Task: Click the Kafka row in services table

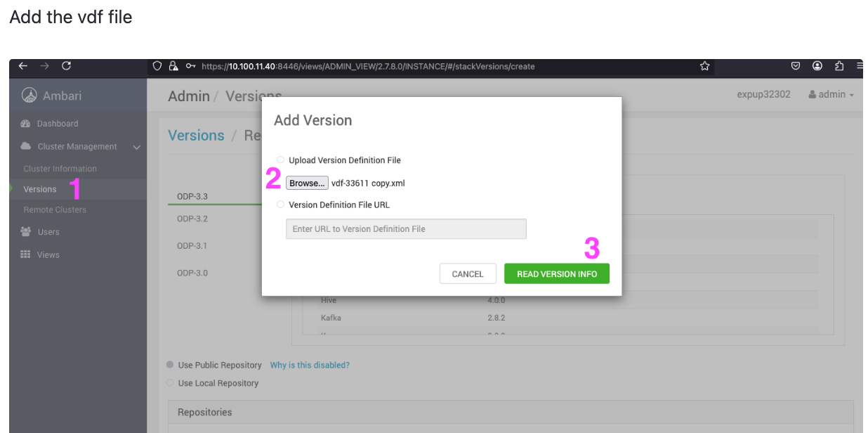Action: pos(569,318)
